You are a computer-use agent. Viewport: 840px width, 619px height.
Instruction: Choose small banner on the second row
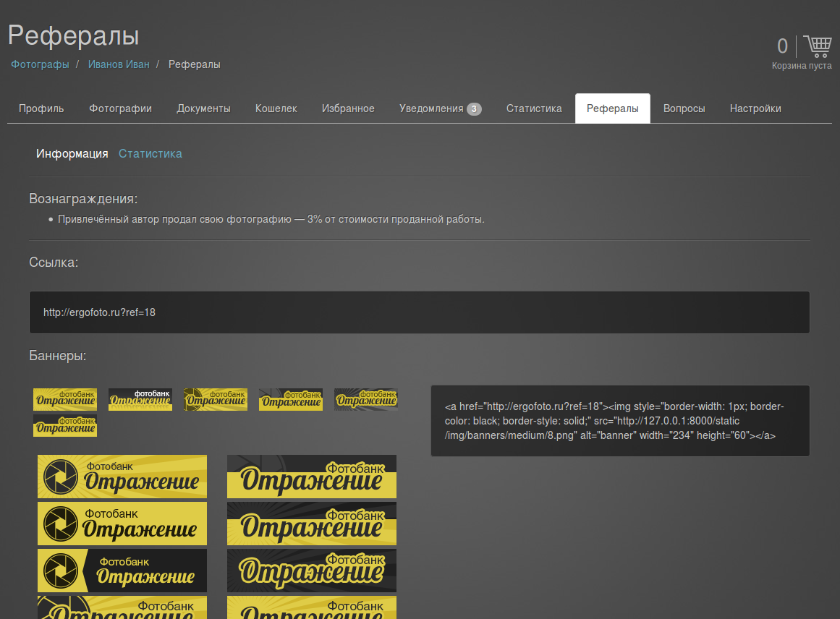click(x=65, y=426)
